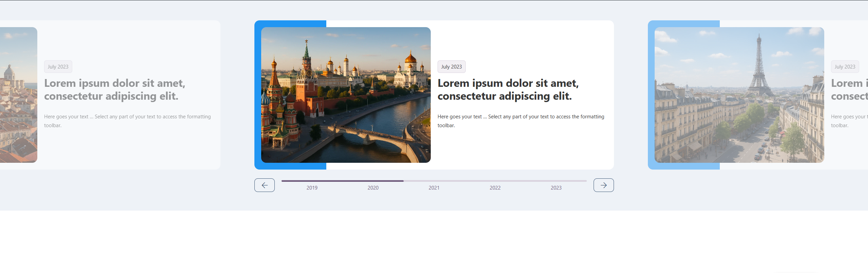
Task: Click the center card Lorem ipsum heading
Action: point(508,90)
